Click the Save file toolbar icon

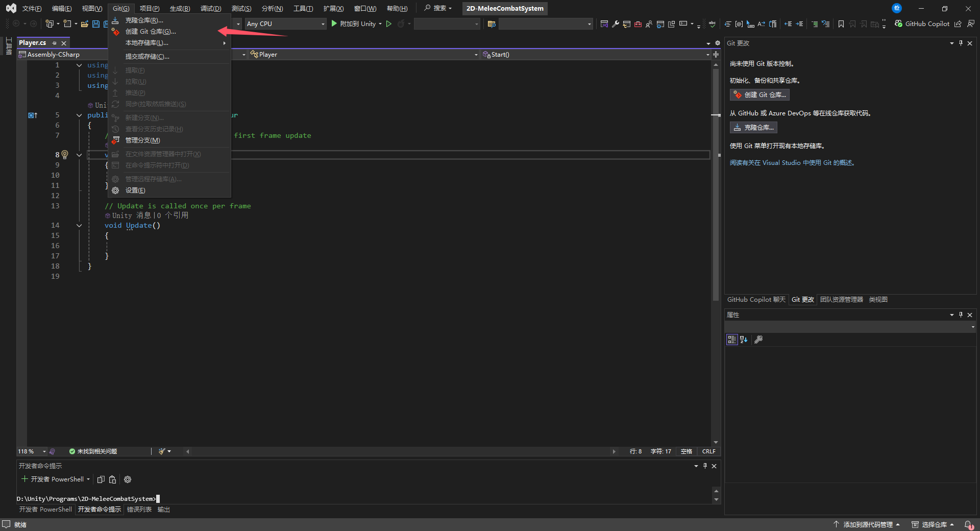95,24
